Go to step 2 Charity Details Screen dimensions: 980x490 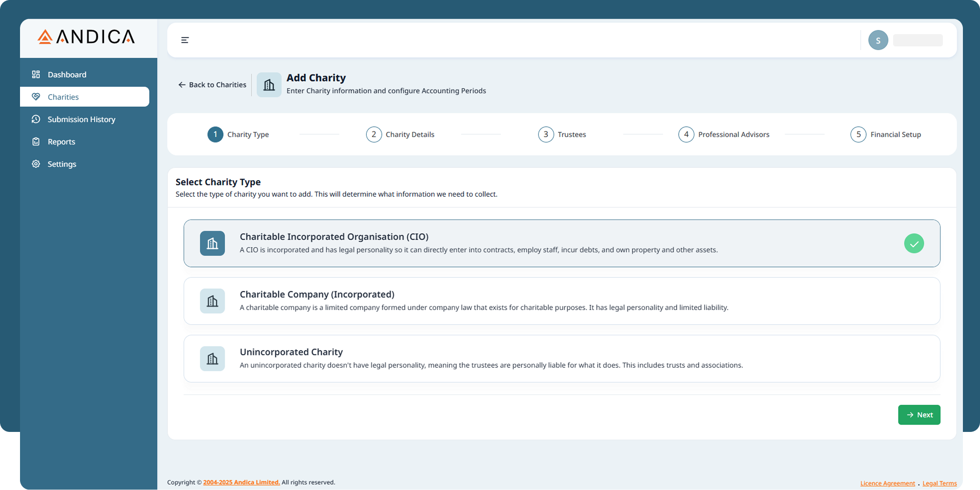click(x=400, y=135)
